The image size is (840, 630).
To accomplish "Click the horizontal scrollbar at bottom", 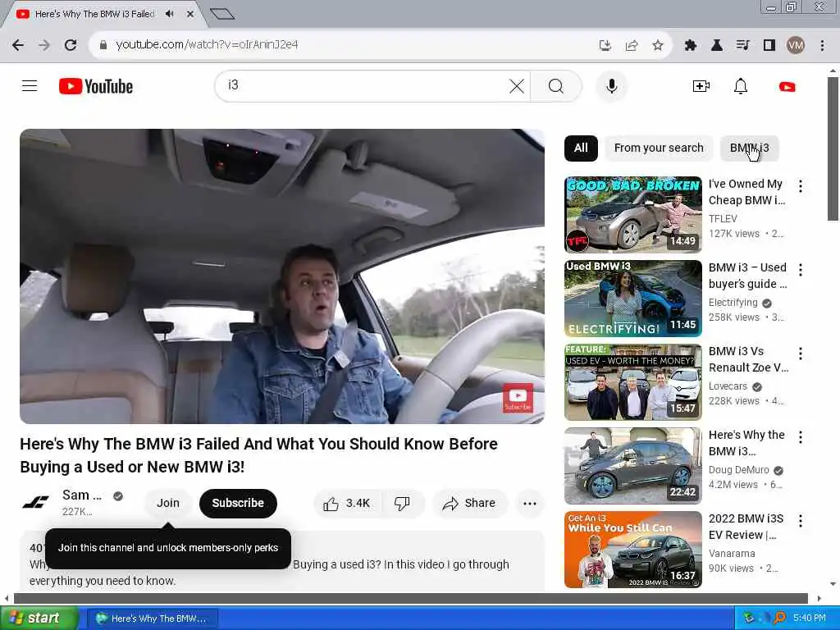I will pos(410,598).
